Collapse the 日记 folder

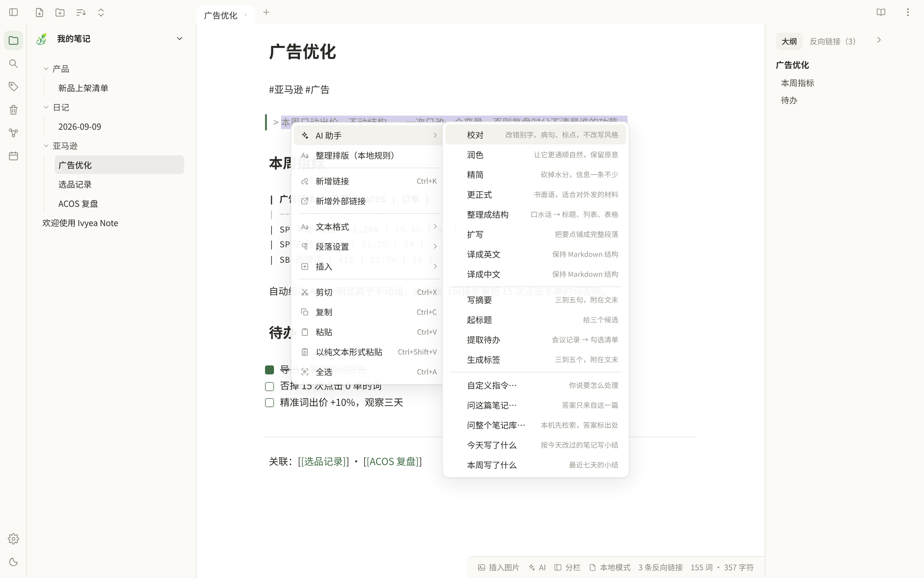(x=46, y=108)
